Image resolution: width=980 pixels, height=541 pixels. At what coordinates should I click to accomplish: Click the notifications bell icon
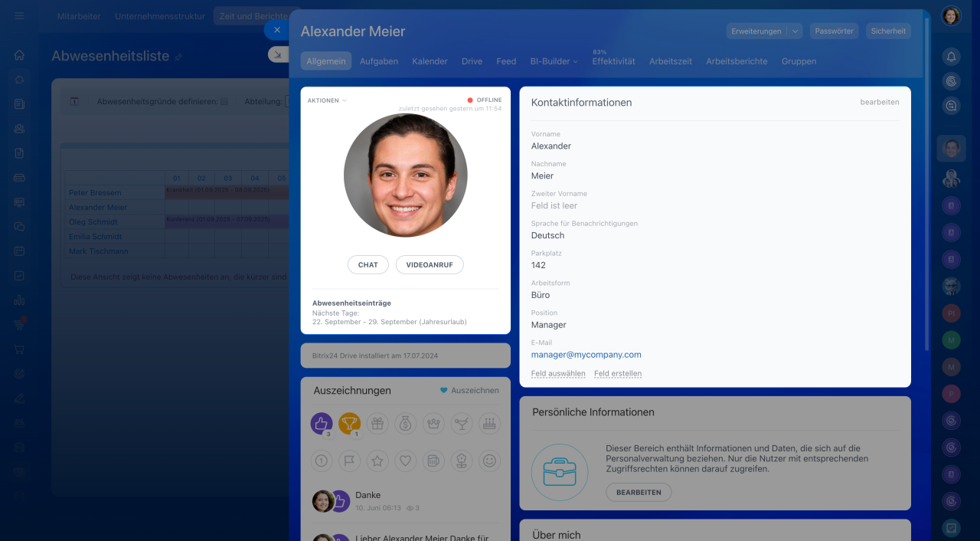[951, 56]
